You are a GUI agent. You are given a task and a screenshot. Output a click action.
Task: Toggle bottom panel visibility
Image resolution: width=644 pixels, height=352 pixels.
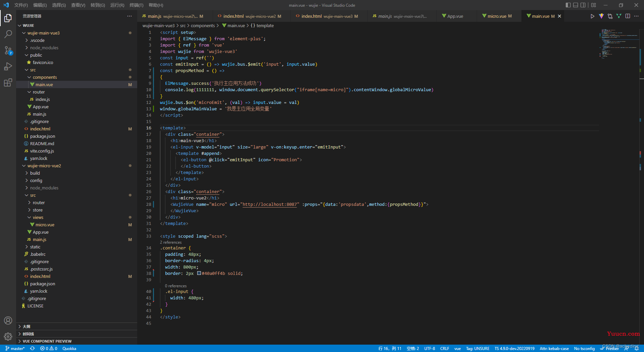(x=576, y=5)
